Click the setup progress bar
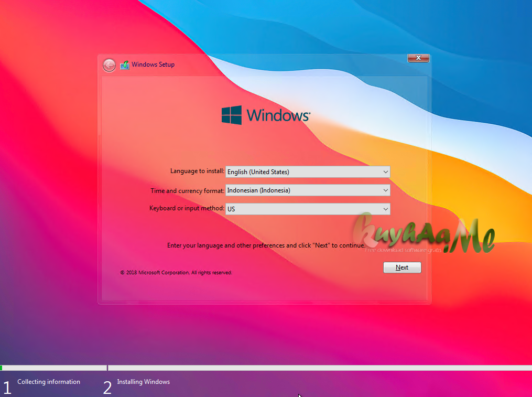This screenshot has height=397, width=532. pos(266,368)
